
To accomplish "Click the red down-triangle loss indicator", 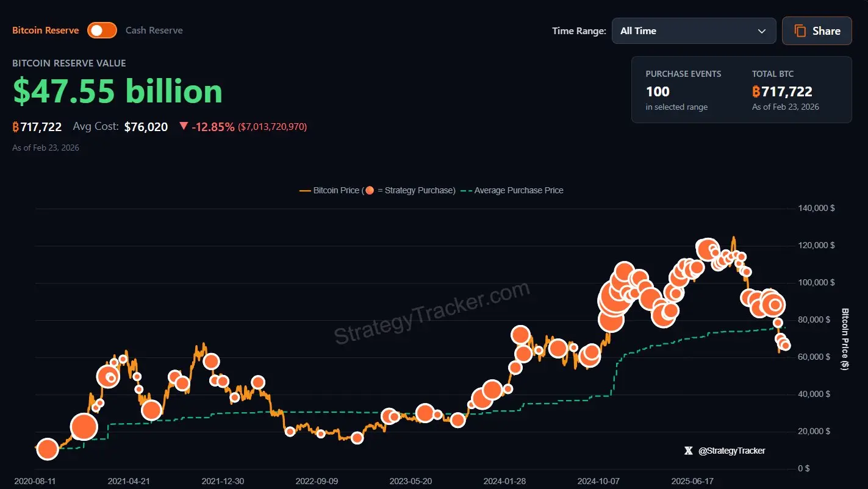I will pos(184,126).
